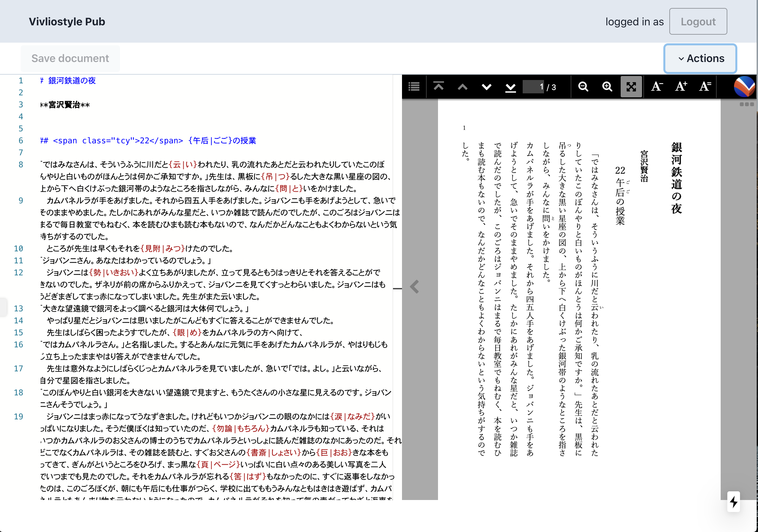Screen dimensions: 758x532
Task: Click editor line number 17
Action: point(18,368)
